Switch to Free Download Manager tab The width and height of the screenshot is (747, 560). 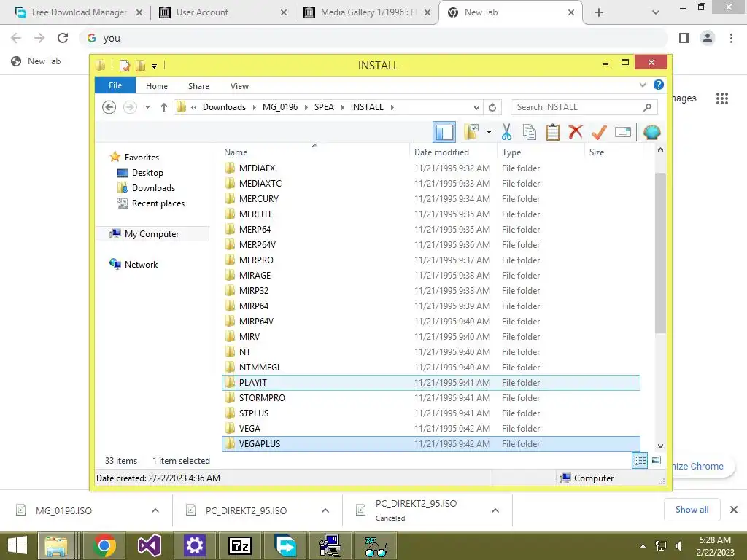click(79, 12)
